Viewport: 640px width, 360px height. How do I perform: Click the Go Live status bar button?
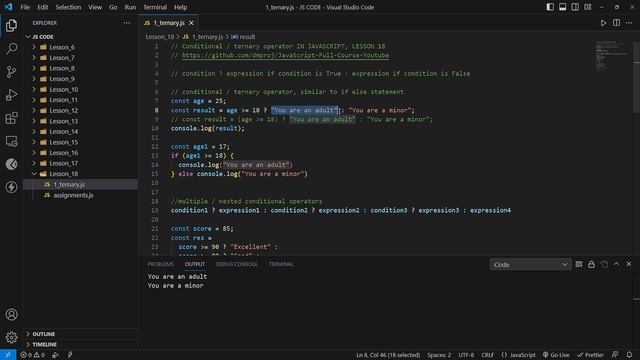click(556, 355)
